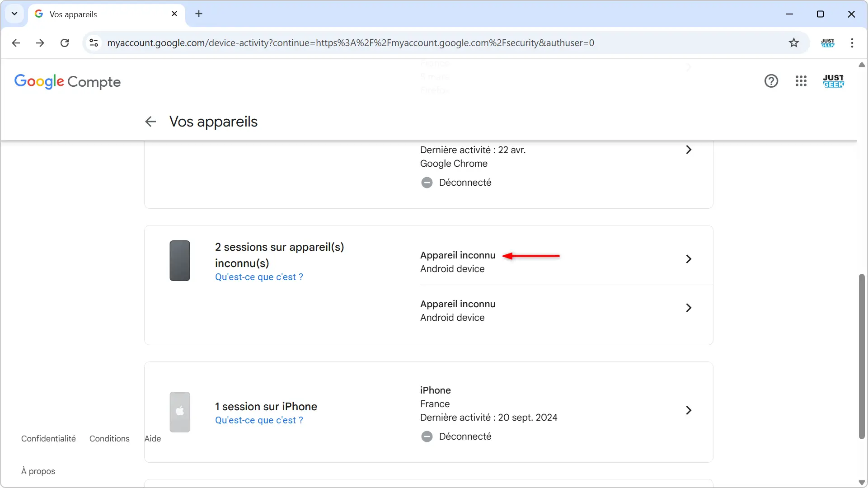Click the scrollbar up arrow

(x=862, y=65)
